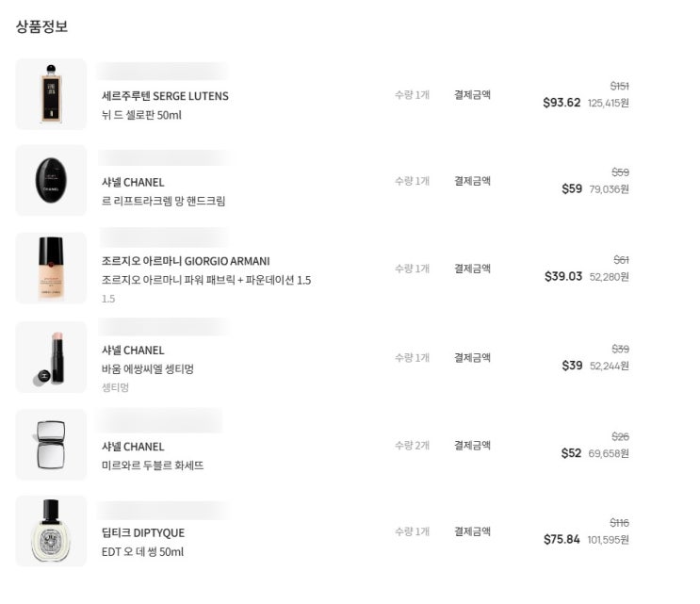700x604 pixels.
Task: Open the 세르주루텐 SERGE LUTENS brand name
Action: pos(165,96)
